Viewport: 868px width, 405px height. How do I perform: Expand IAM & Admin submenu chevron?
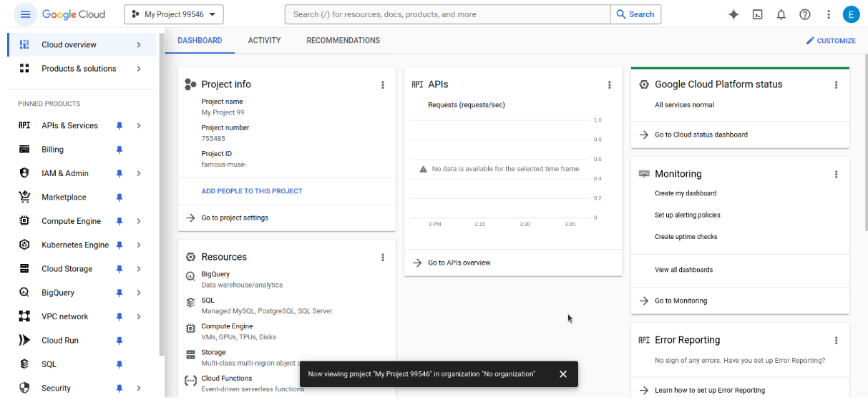click(x=139, y=173)
